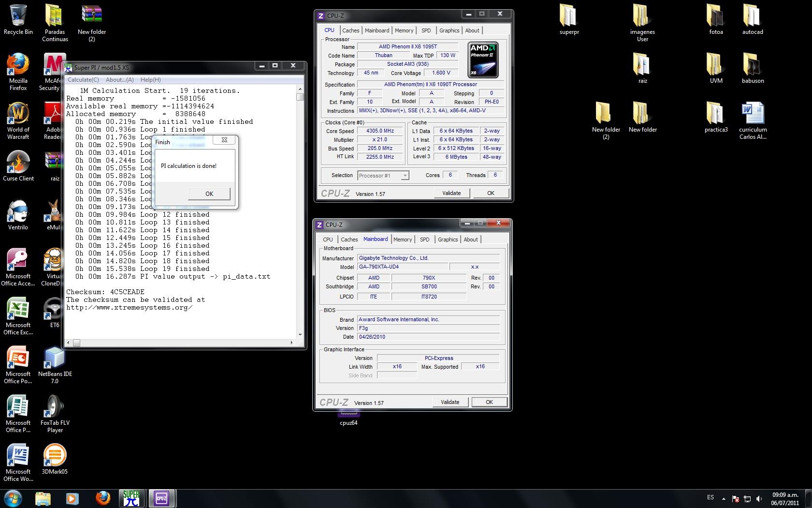Open Mainboard tab in top CPU-Z
The image size is (812, 508).
click(377, 30)
